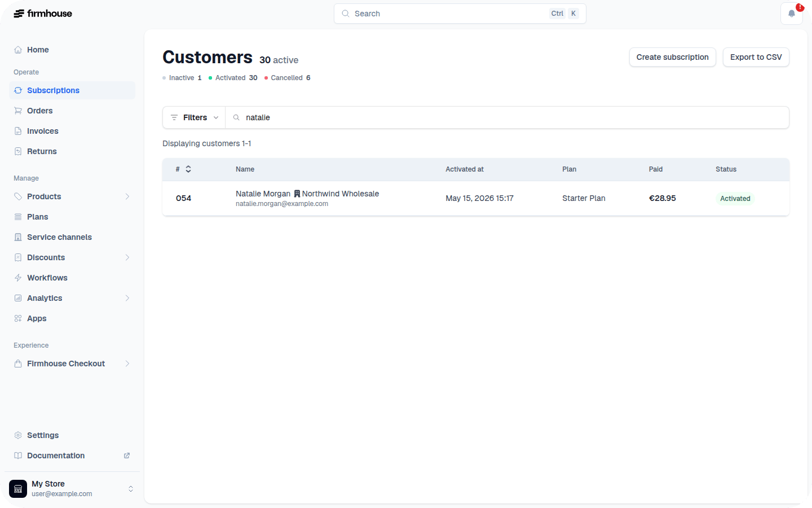The image size is (812, 508).
Task: Expand the Firmhouse Checkout submenu chevron
Action: click(x=127, y=364)
